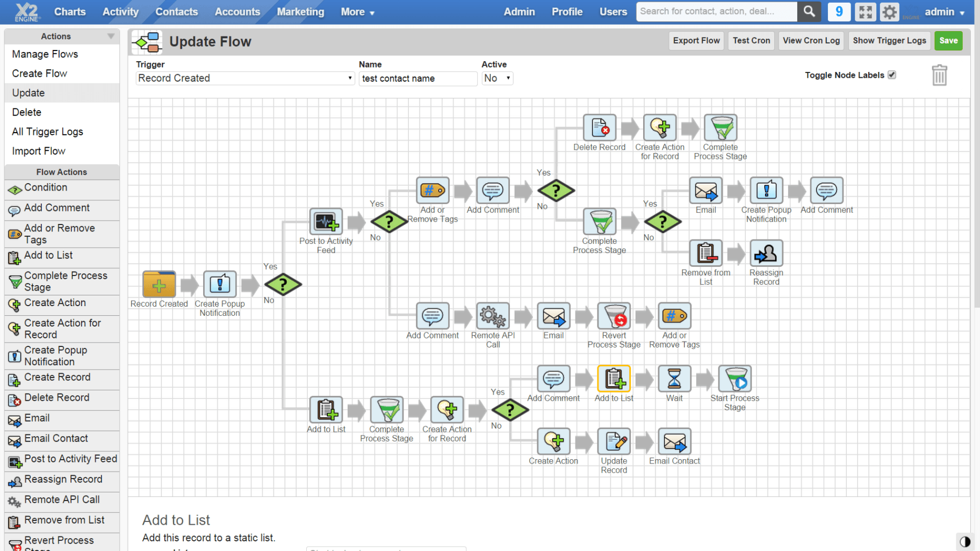Select the Delete Record node in the flow

click(x=600, y=128)
